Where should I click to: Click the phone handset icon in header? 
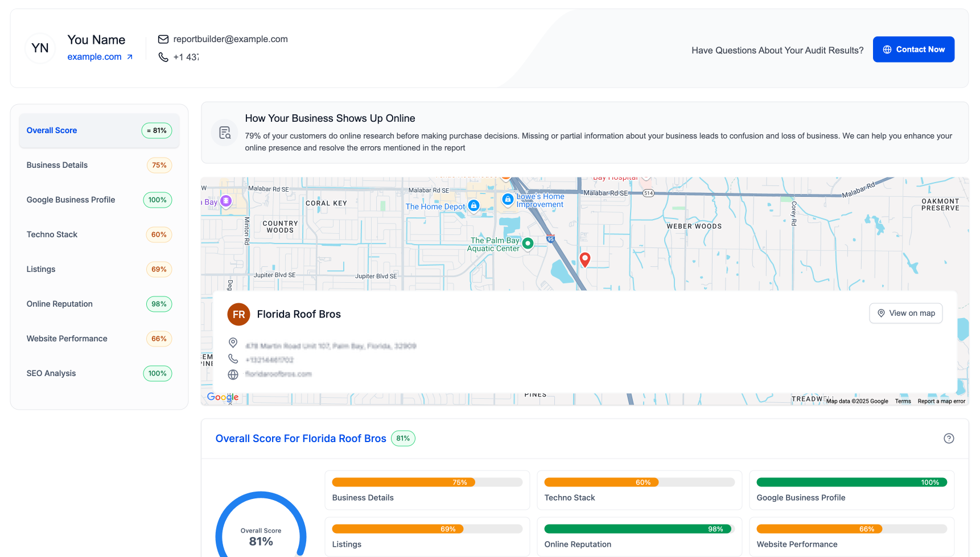pos(163,57)
